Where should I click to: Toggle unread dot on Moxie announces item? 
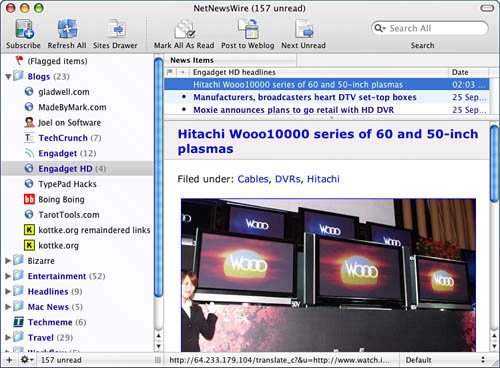pyautogui.click(x=184, y=110)
